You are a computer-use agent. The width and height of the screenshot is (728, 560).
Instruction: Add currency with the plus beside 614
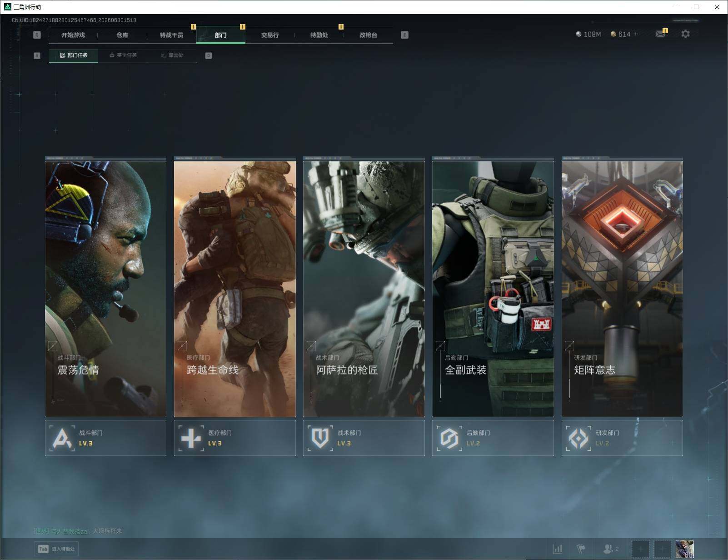click(636, 34)
